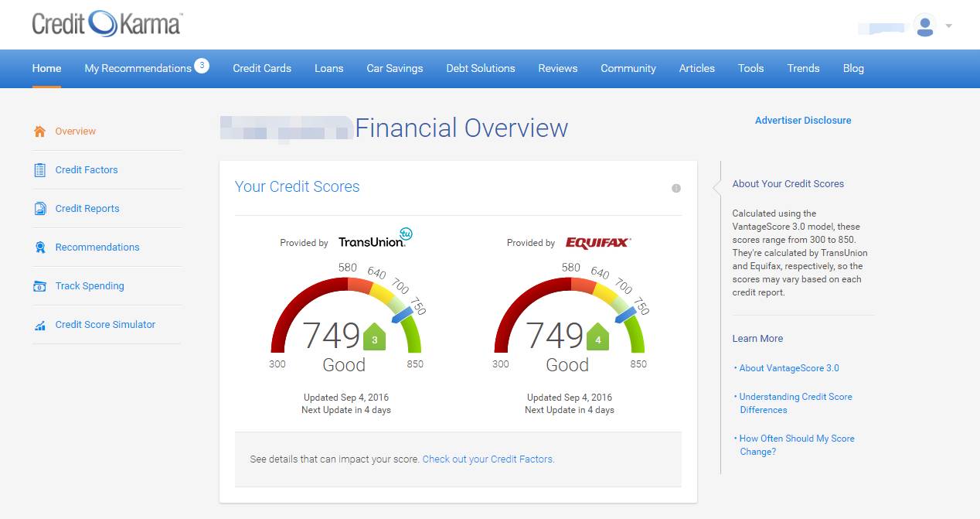Click the Financial Overview page title
This screenshot has height=519, width=980.
click(461, 128)
